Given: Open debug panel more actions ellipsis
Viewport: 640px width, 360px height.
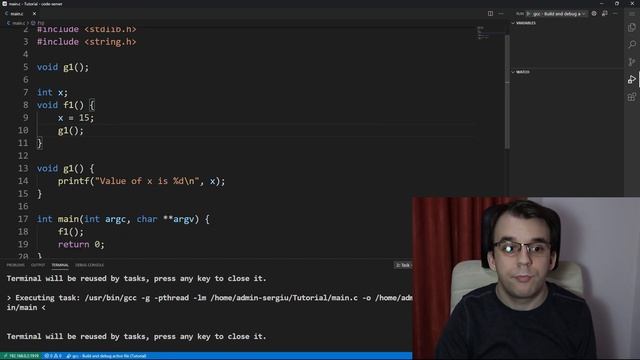Looking at the screenshot, I should pyautogui.click(x=615, y=13).
